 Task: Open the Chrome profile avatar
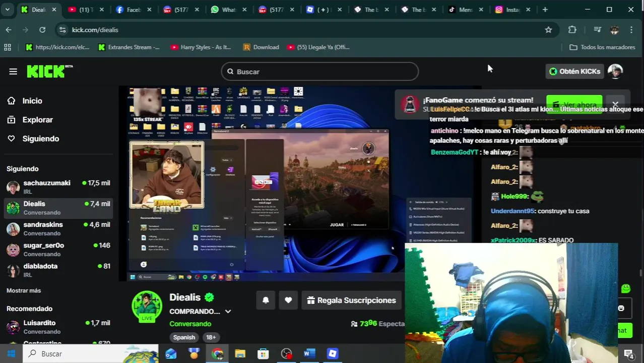[614, 30]
